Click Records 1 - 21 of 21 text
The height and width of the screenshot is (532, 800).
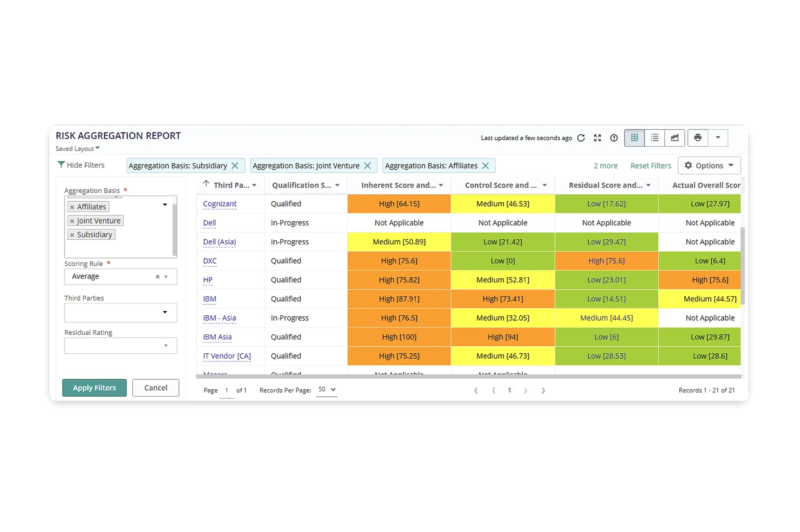pos(706,391)
